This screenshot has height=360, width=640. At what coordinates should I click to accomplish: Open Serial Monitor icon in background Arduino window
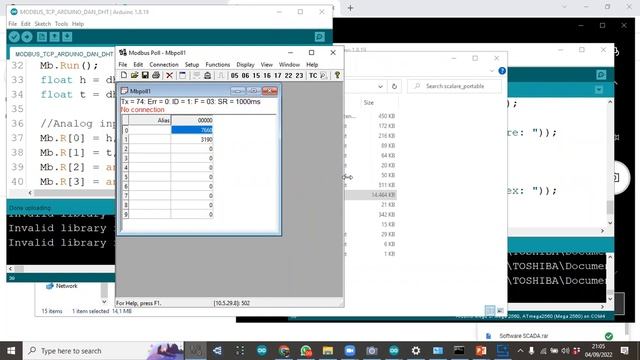pyautogui.click(x=601, y=75)
